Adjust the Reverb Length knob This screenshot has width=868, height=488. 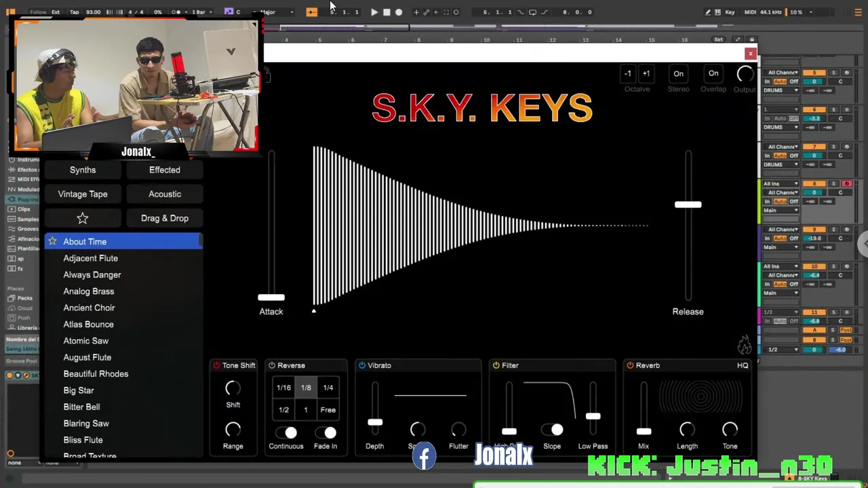(687, 430)
